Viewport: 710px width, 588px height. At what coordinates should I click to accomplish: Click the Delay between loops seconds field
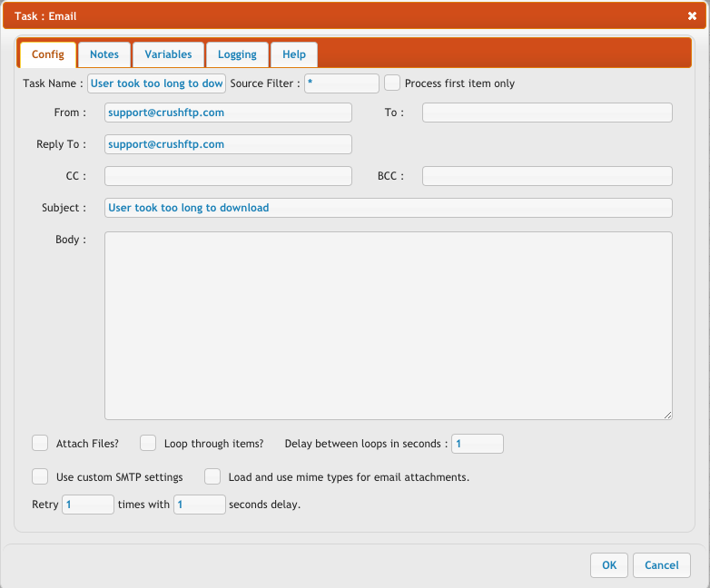[x=478, y=444]
